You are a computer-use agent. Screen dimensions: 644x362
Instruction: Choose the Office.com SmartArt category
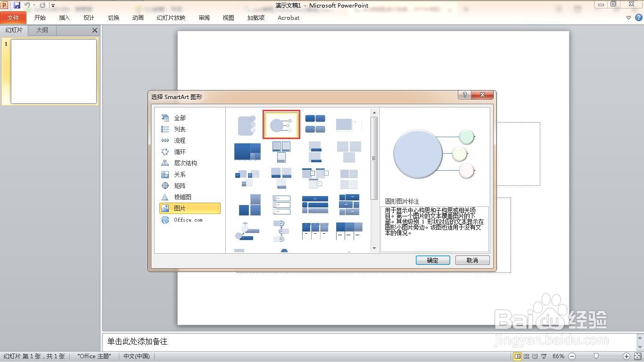(190, 220)
